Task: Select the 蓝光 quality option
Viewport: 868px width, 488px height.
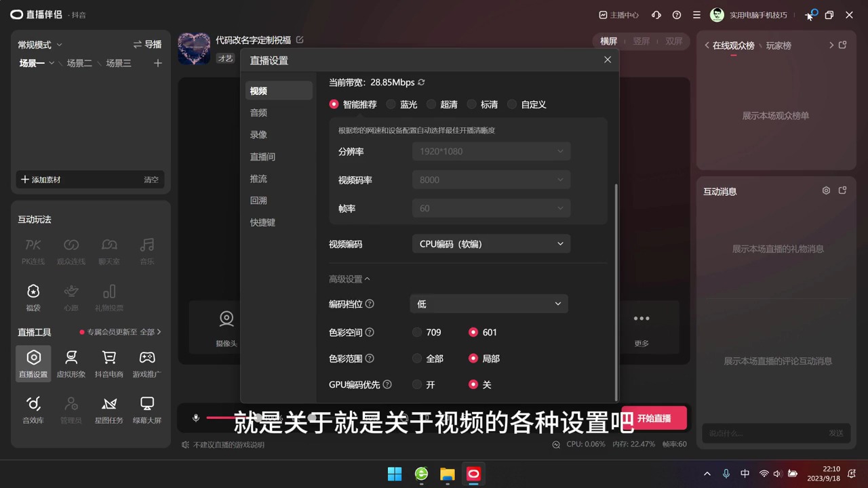Action: point(401,104)
